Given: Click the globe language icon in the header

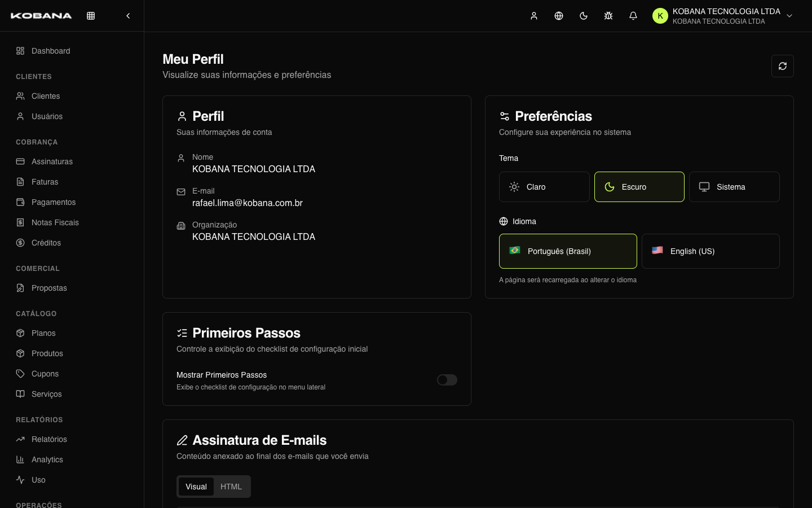Looking at the screenshot, I should 559,16.
